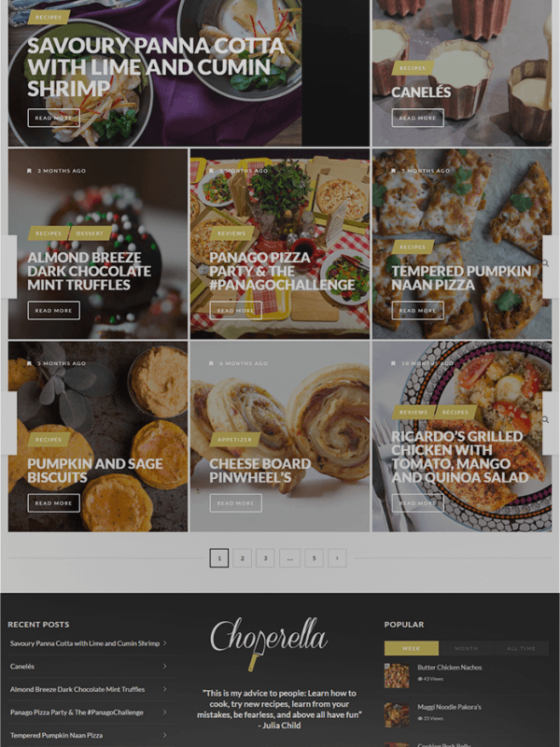
Task: Click the Reviews tag on Panago Pizza Party post
Action: point(231,233)
